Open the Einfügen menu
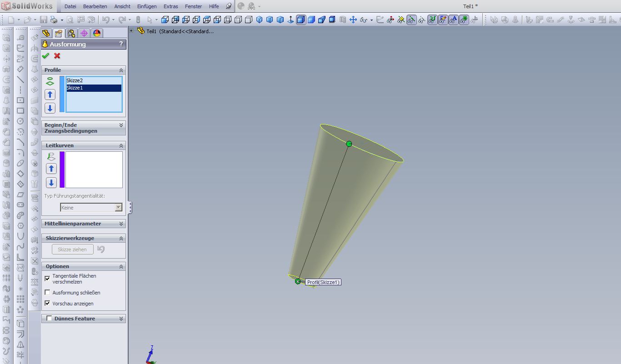 coord(147,6)
